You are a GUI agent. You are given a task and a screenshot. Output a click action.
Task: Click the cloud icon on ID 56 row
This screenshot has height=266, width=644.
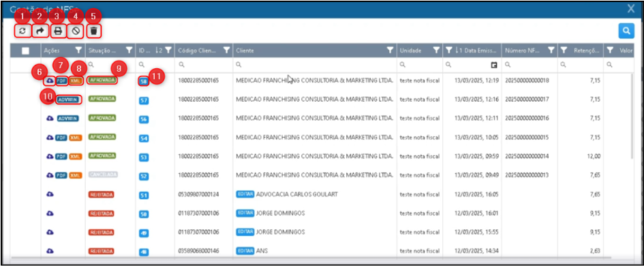coord(50,119)
